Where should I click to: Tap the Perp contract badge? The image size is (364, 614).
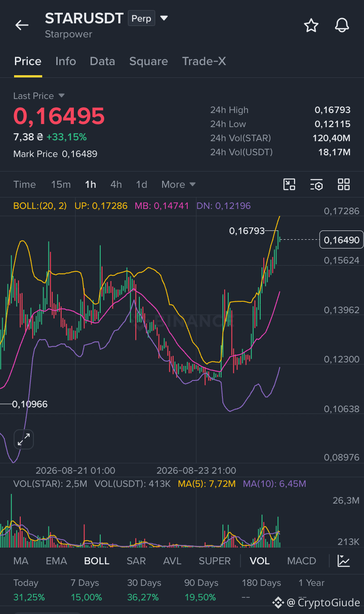pyautogui.click(x=141, y=18)
